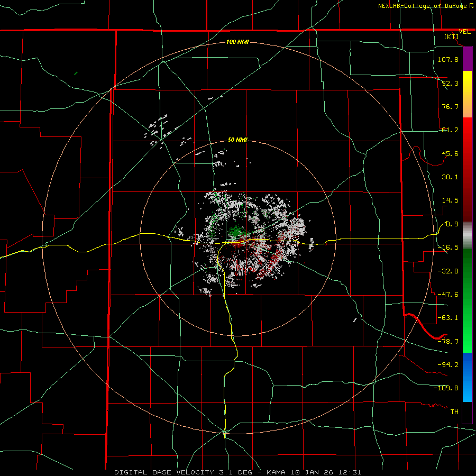Click the 50 NMI range ring label

point(237,140)
